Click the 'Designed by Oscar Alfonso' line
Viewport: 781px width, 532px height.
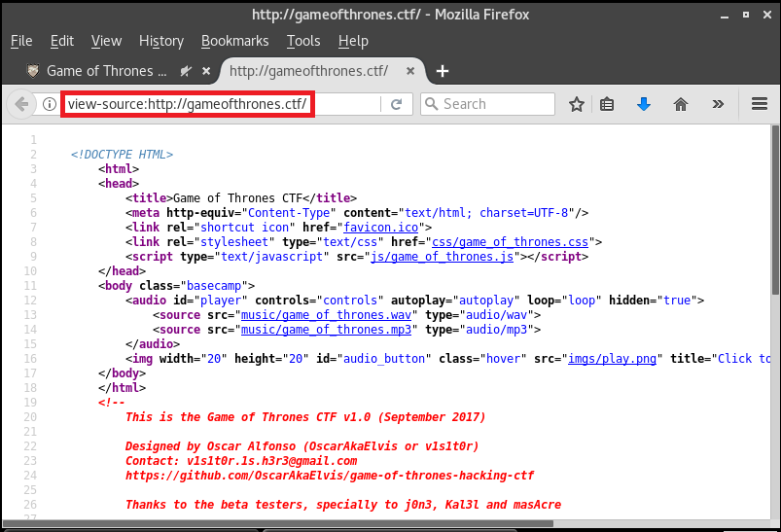302,446
